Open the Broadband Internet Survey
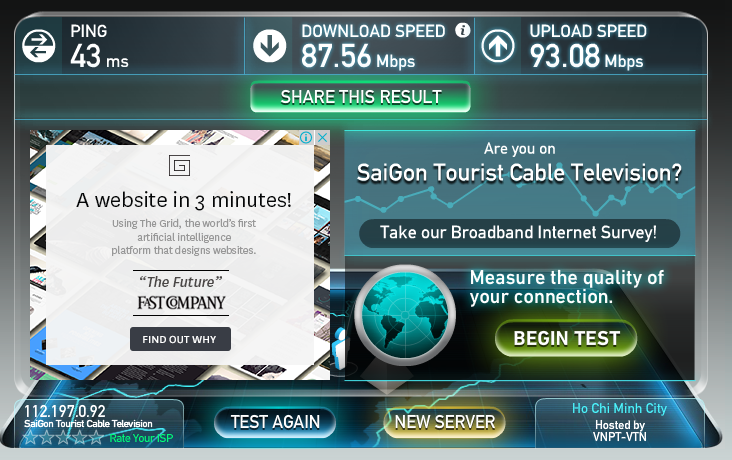The image size is (732, 460). [519, 233]
